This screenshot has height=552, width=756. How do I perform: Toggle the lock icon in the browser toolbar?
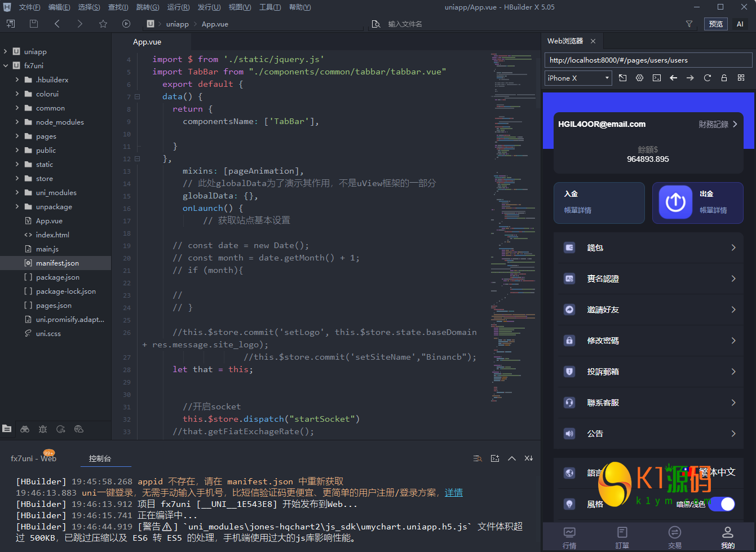724,78
